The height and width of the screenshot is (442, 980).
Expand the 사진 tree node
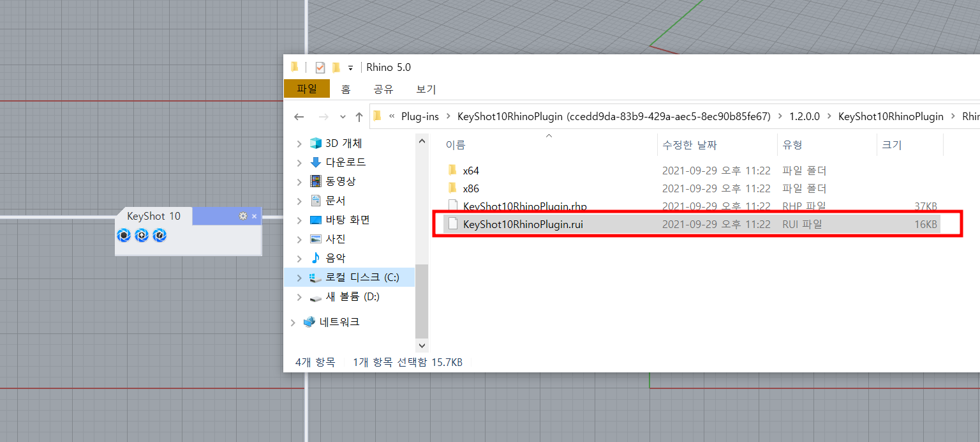[299, 240]
